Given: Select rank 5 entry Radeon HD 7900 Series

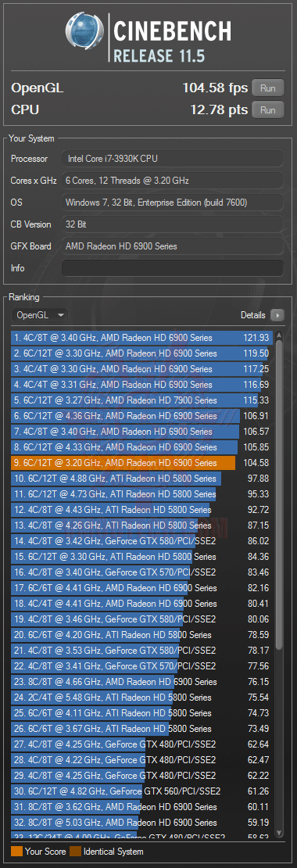Looking at the screenshot, I should tap(142, 400).
